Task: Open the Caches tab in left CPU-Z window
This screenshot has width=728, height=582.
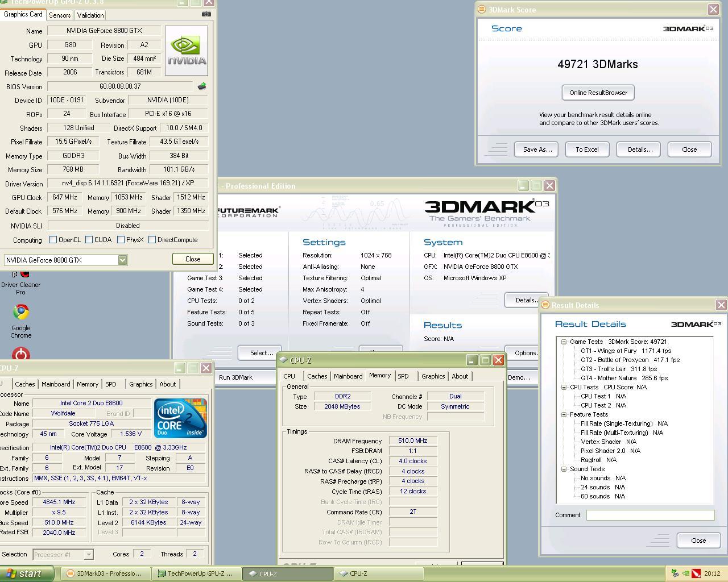Action: [x=25, y=384]
